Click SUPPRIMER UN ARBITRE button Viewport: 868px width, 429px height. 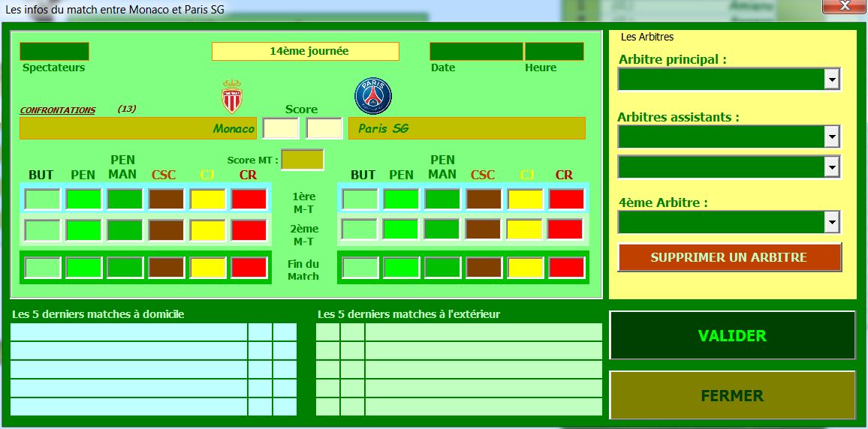[x=730, y=257]
